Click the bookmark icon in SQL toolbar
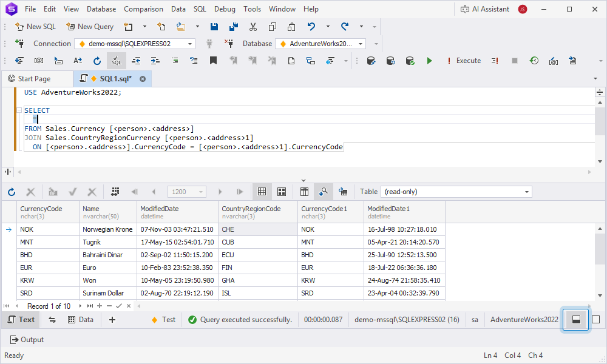This screenshot has height=364, width=607. 213,61
